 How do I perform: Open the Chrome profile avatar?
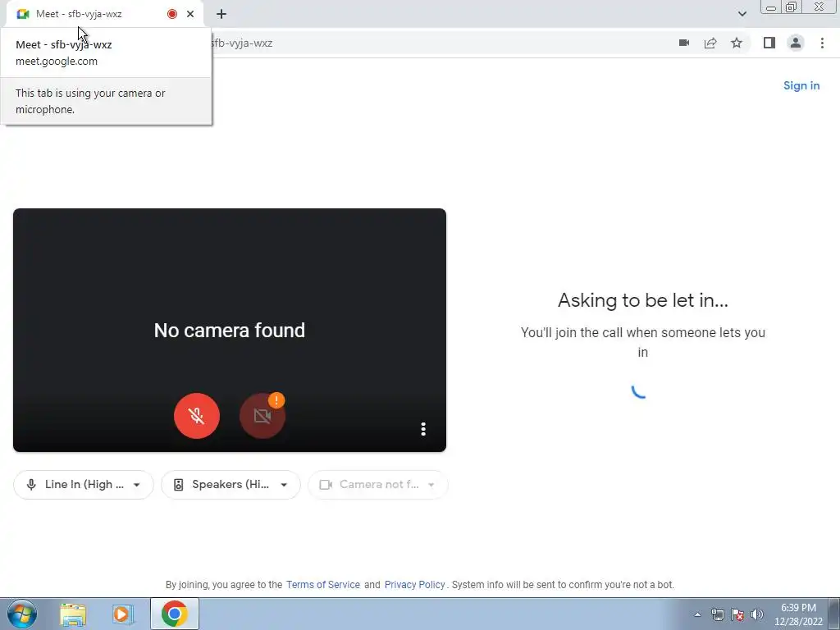[x=796, y=43]
